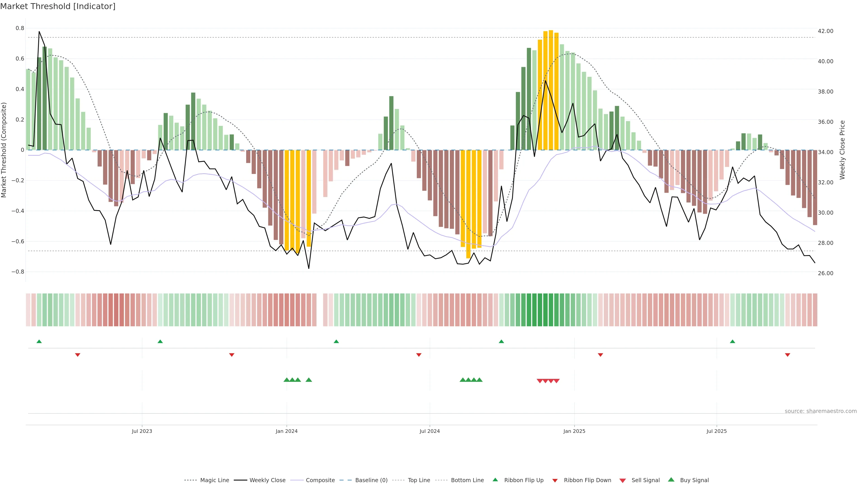Viewport: 868px width, 488px height.
Task: Click the Jul 2025 x-axis label
Action: click(716, 431)
